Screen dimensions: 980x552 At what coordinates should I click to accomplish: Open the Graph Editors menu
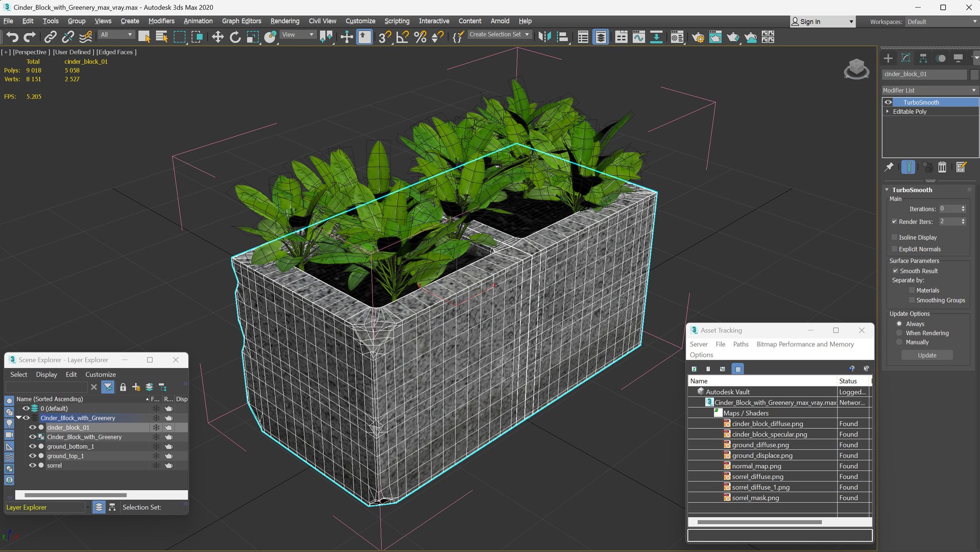242,21
